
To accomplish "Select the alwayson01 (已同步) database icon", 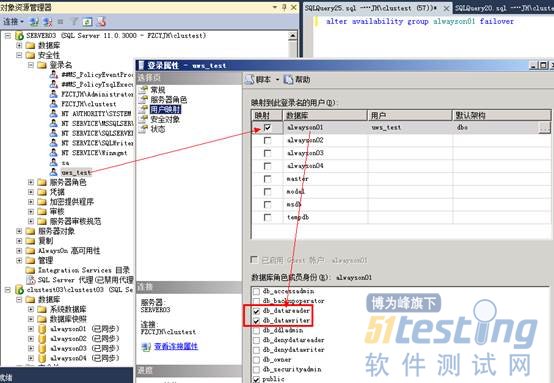I will [42, 329].
